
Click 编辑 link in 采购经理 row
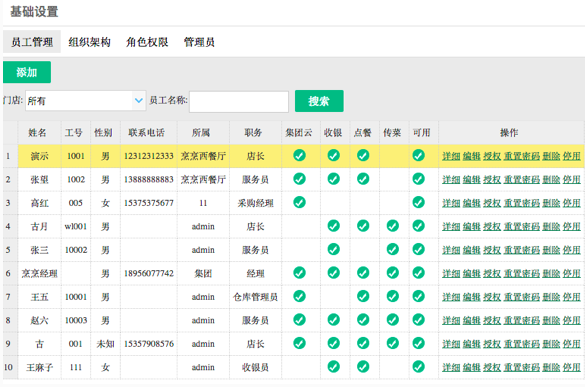pos(472,203)
